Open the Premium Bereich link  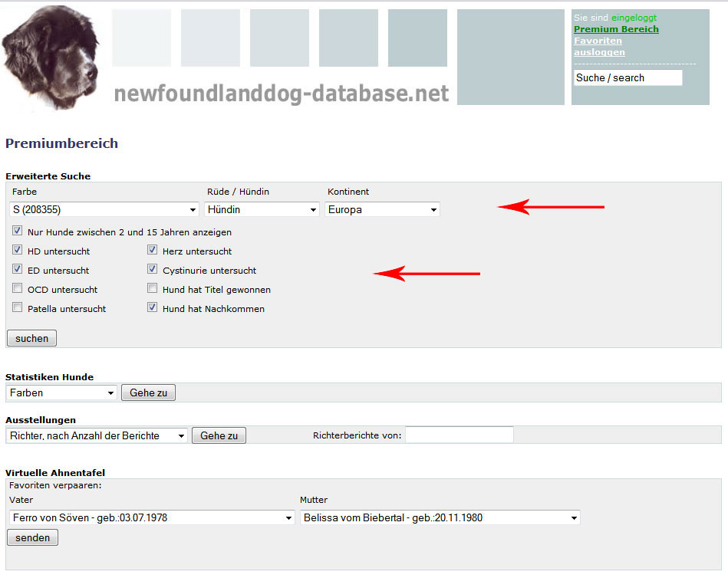click(x=616, y=29)
